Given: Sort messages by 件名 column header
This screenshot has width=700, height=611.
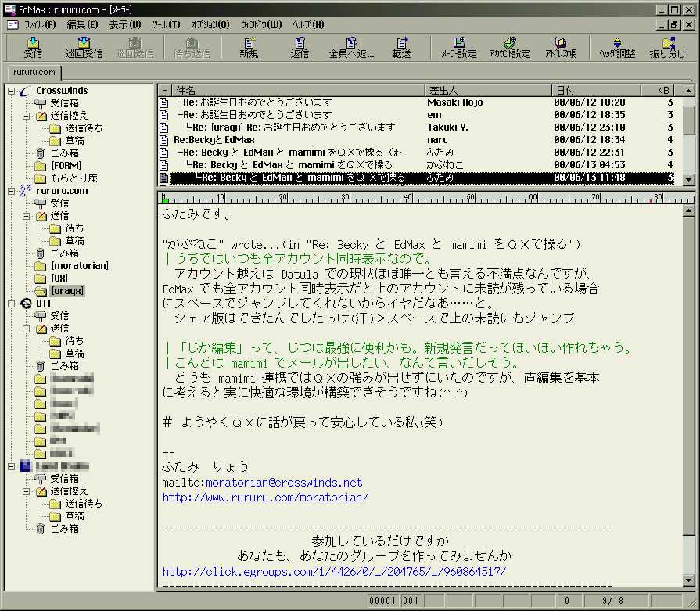Looking at the screenshot, I should point(298,90).
